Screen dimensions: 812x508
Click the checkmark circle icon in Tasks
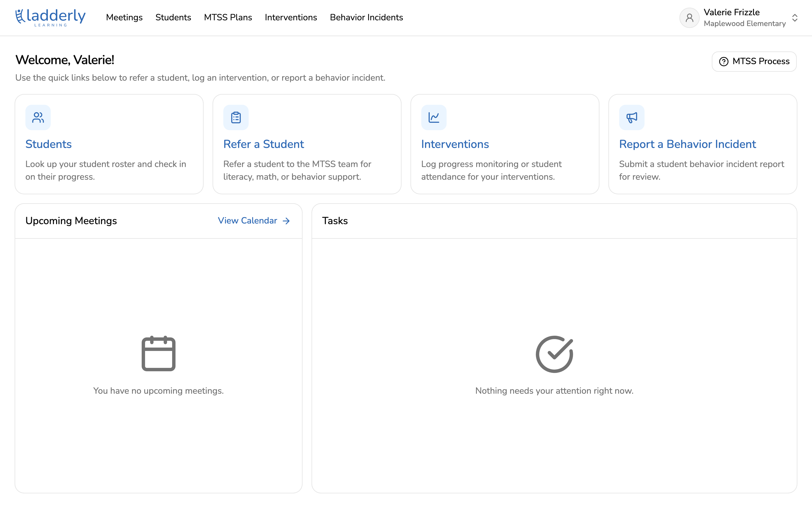point(554,354)
